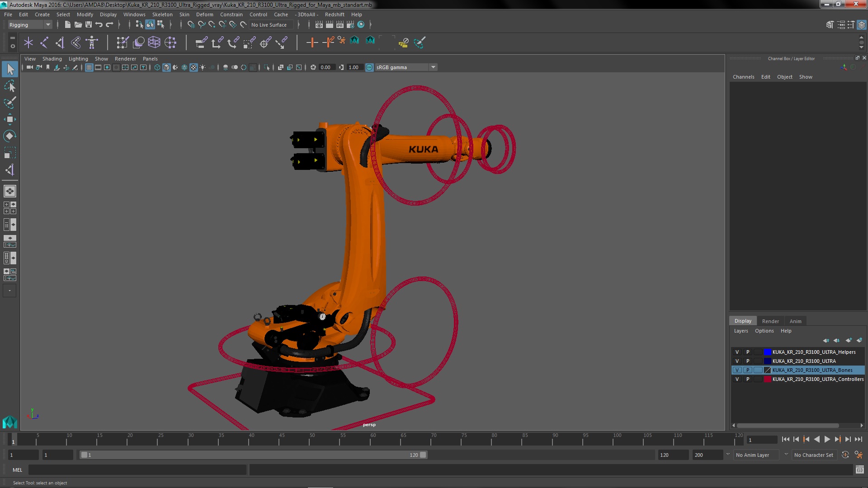Toggle the color management ON button
The height and width of the screenshot is (488, 868).
[x=369, y=67]
